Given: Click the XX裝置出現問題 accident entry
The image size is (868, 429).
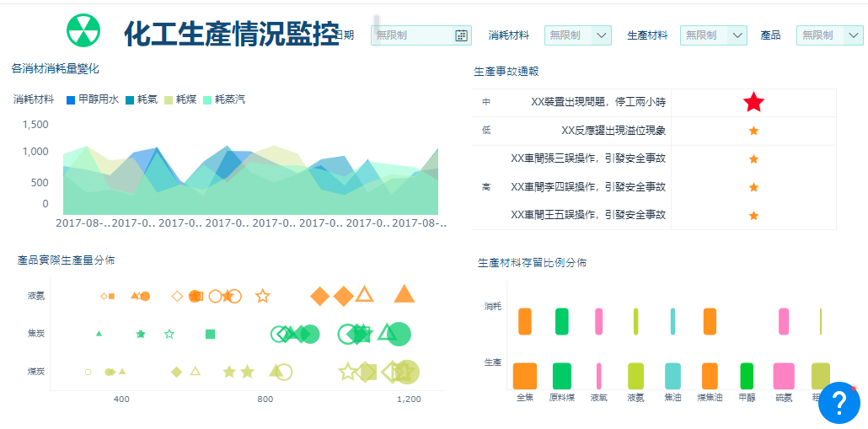Looking at the screenshot, I should [x=597, y=102].
